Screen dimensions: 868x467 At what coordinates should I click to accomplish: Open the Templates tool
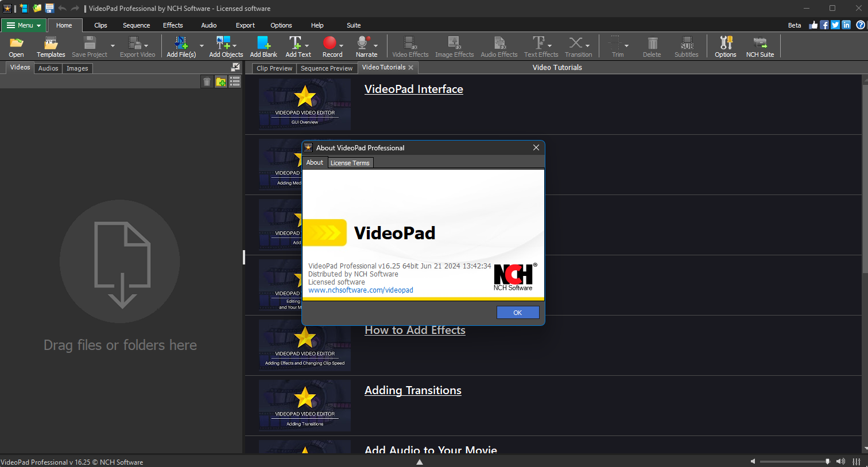[x=51, y=46]
